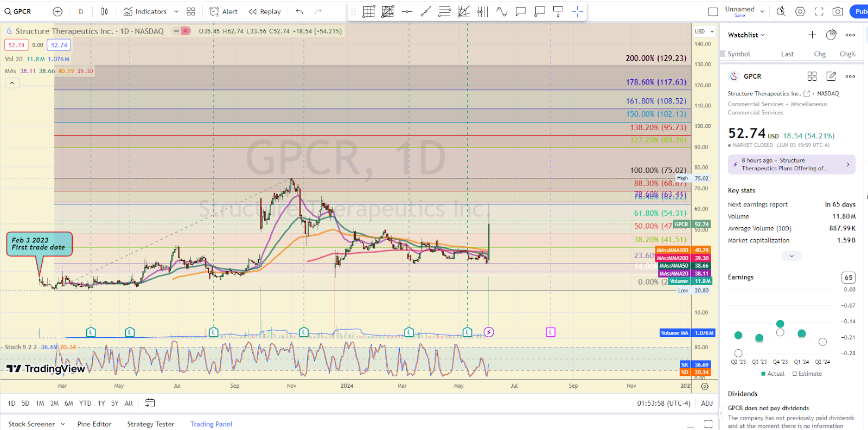Open the Indicators dialog
Viewport: 868px width, 430px height.
point(145,11)
